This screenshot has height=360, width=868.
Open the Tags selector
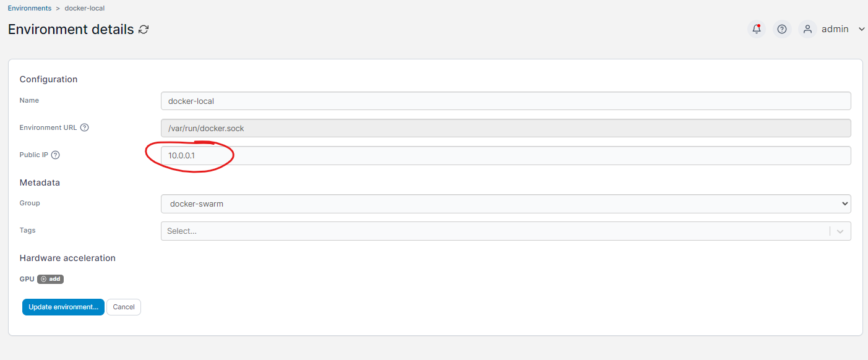click(433, 231)
